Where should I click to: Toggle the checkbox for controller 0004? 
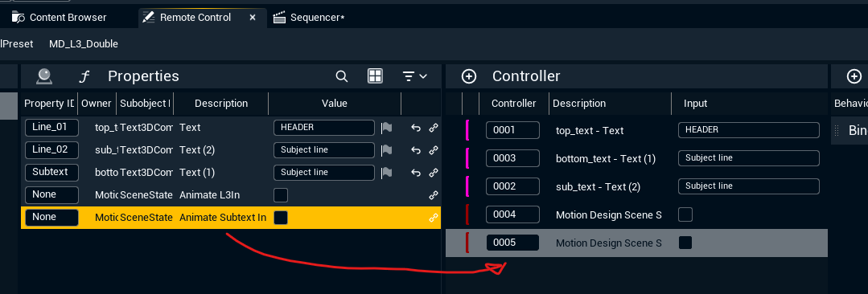(685, 214)
